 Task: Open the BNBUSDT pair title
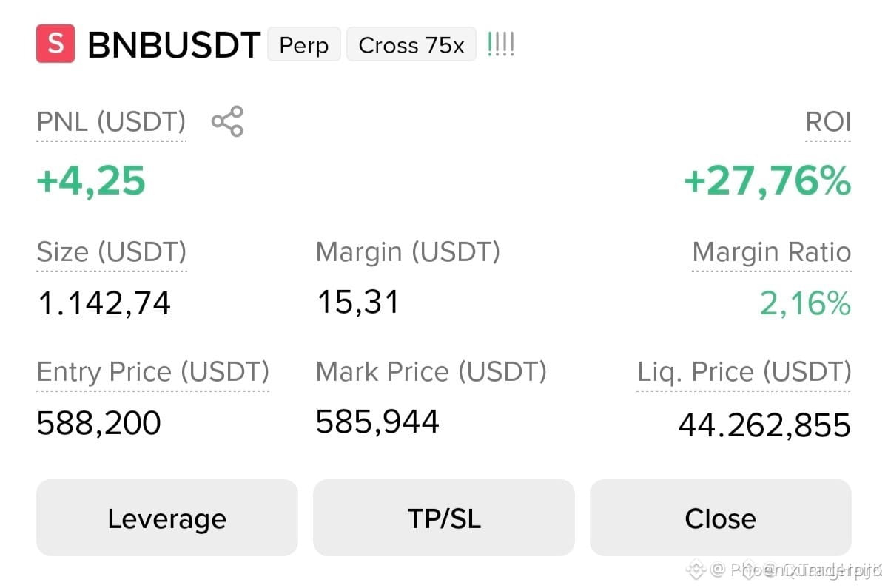pyautogui.click(x=174, y=45)
